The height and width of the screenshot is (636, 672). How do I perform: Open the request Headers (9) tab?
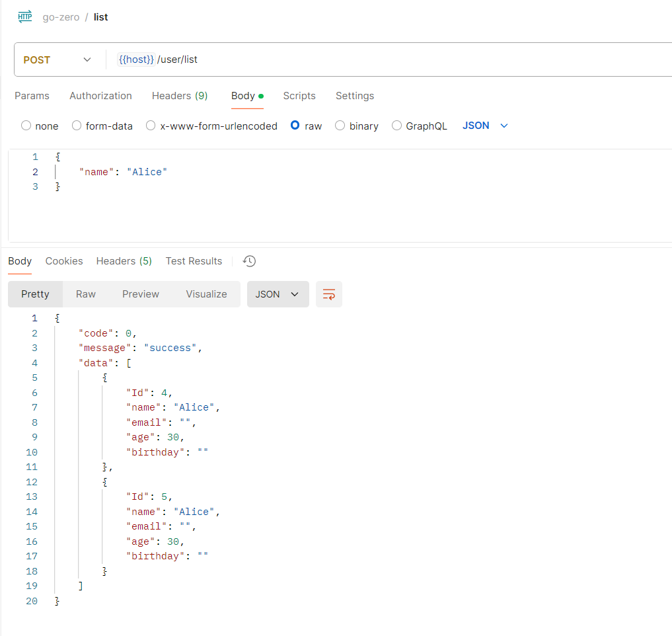click(180, 96)
